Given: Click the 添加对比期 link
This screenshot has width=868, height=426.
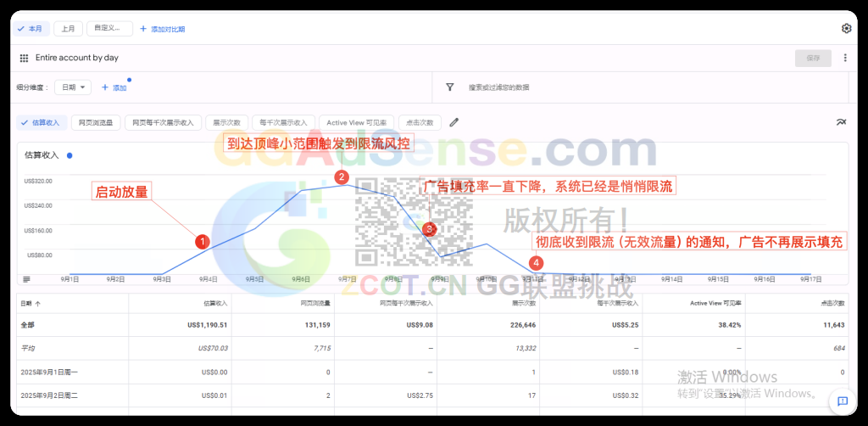Looking at the screenshot, I should pyautogui.click(x=169, y=29).
